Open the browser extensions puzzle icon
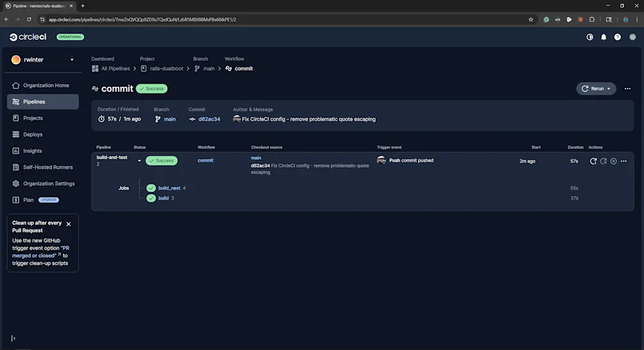The height and width of the screenshot is (350, 644). [591, 19]
